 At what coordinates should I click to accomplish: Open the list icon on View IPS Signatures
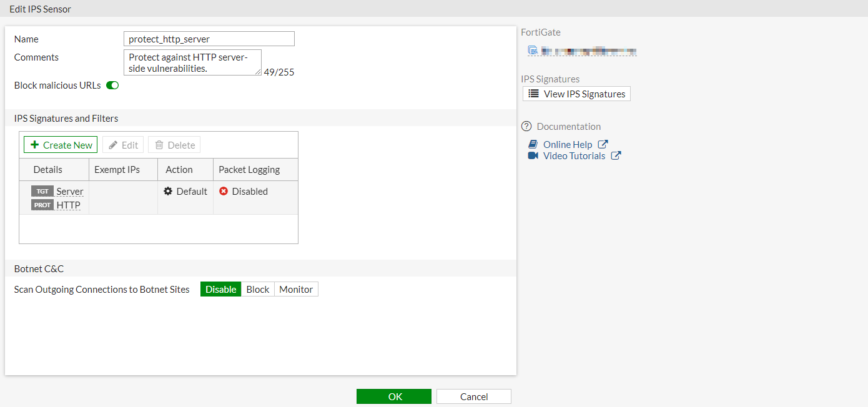point(533,94)
